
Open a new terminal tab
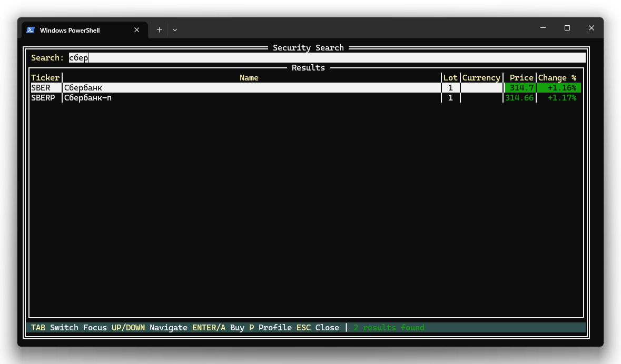(x=159, y=30)
